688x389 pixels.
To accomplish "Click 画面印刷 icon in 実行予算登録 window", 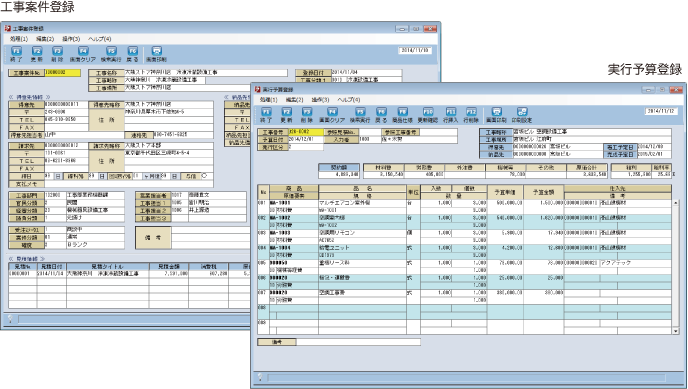I will (x=496, y=115).
